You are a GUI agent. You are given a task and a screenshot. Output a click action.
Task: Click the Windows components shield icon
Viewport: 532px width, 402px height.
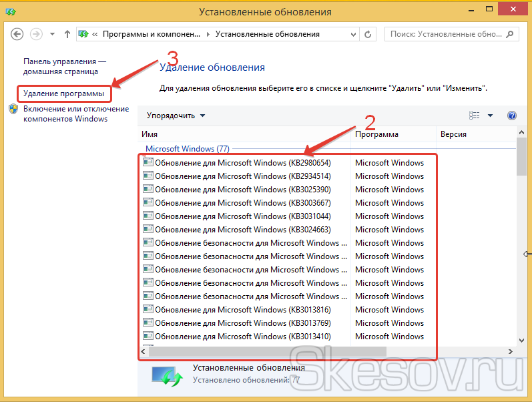14,110
